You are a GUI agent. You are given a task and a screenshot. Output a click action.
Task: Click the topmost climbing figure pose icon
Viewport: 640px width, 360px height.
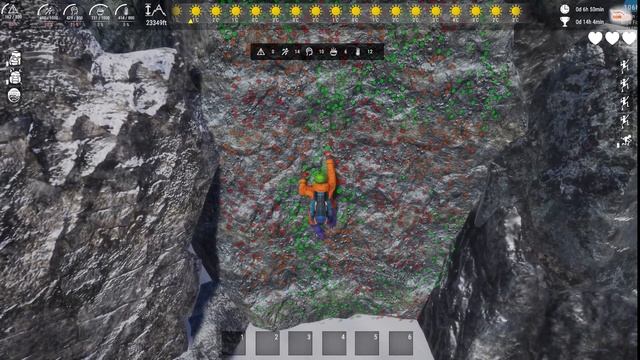coord(624,66)
